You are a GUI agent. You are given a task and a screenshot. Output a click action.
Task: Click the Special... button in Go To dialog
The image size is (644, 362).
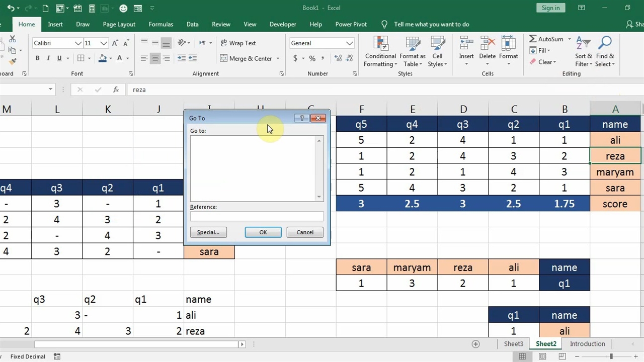point(208,232)
